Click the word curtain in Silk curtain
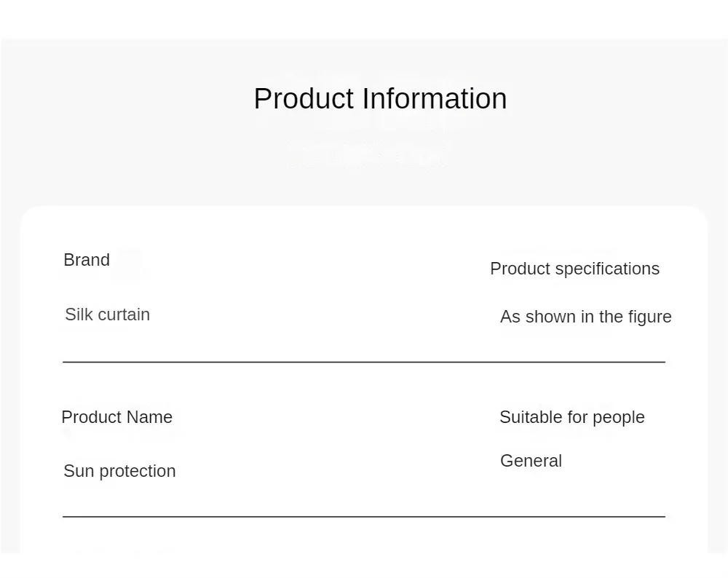 [124, 314]
